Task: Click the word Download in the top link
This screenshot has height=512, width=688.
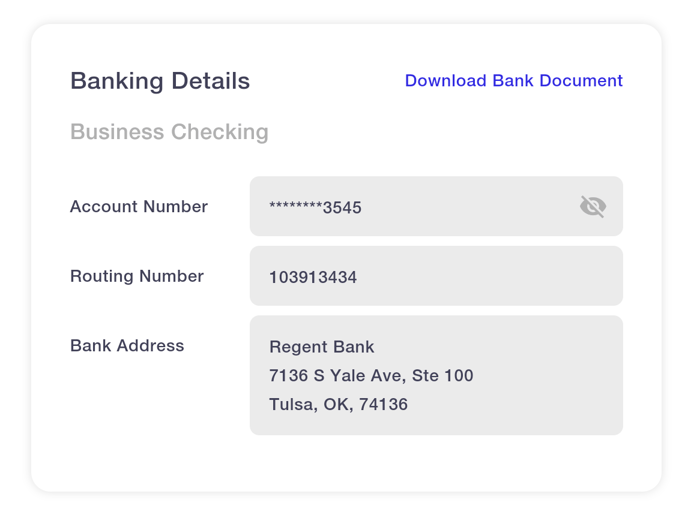Action: [x=445, y=81]
